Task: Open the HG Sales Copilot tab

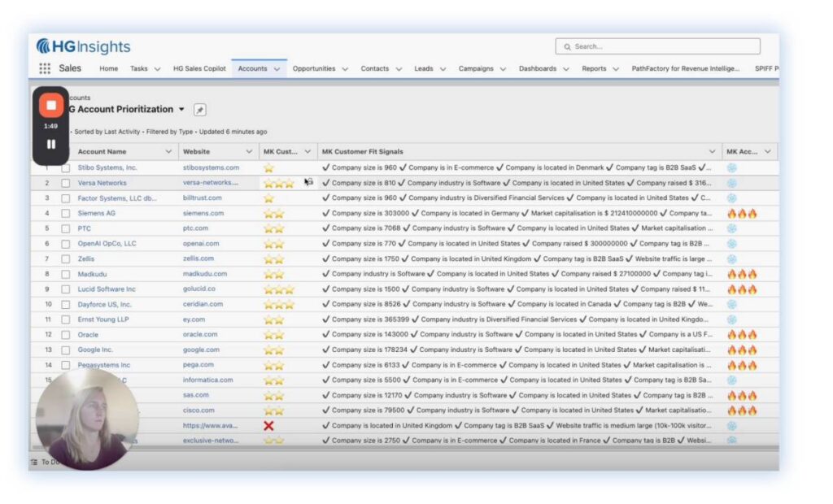Action: [199, 68]
